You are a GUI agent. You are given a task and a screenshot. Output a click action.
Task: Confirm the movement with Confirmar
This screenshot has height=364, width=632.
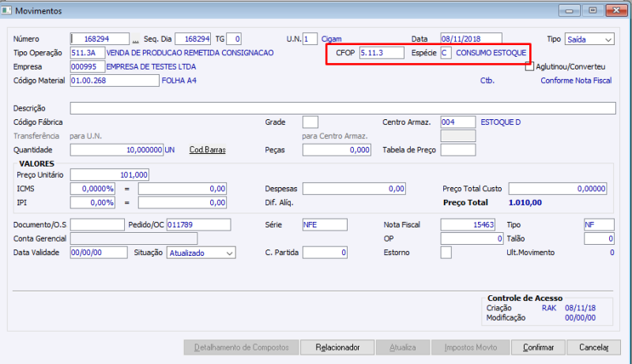[x=539, y=347]
